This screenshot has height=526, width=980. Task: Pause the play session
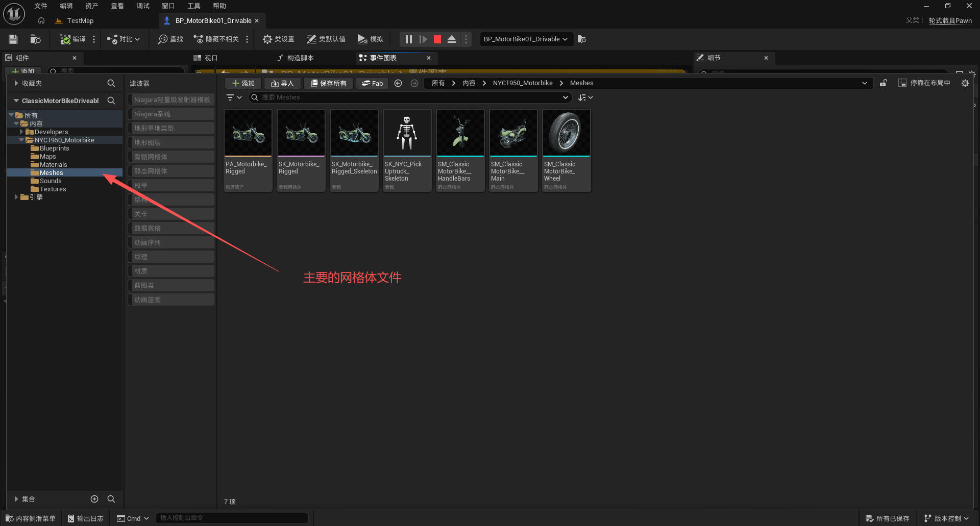tap(409, 39)
